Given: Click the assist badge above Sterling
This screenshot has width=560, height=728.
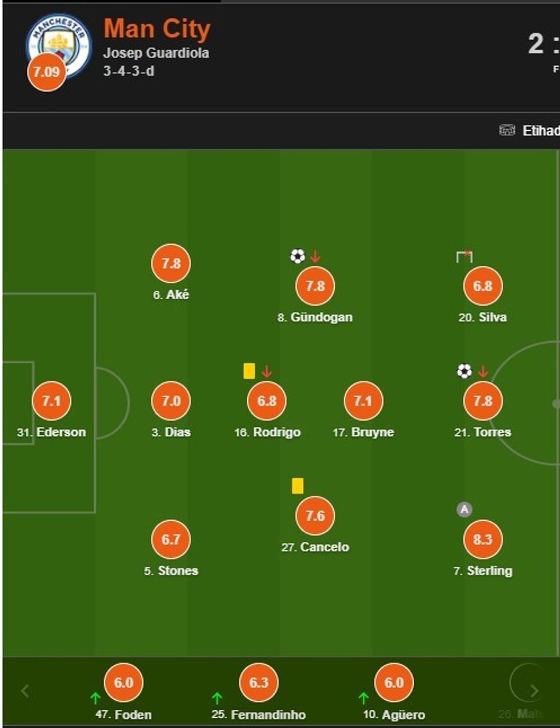Looking at the screenshot, I should [x=465, y=509].
